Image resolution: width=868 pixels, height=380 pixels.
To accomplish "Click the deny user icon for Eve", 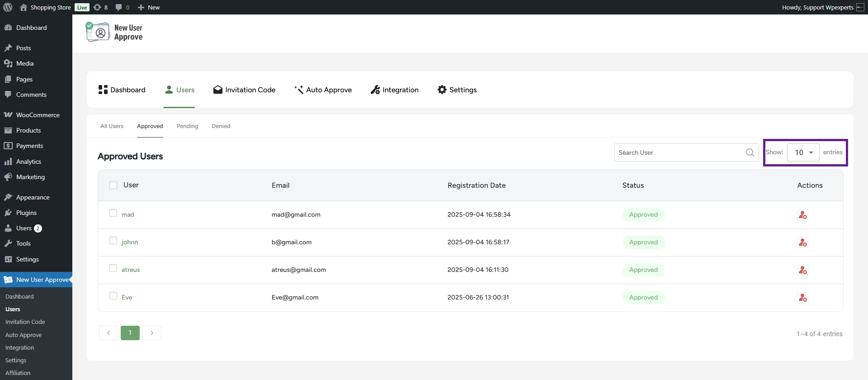I will pos(802,298).
